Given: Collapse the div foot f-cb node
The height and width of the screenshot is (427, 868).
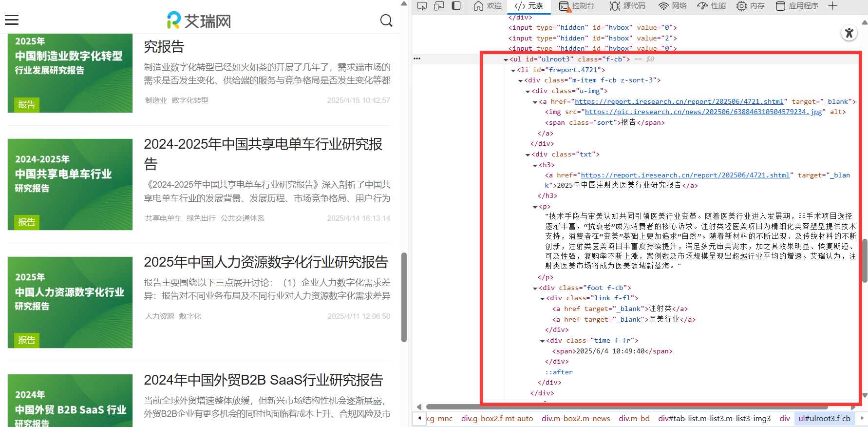Looking at the screenshot, I should click(x=535, y=288).
